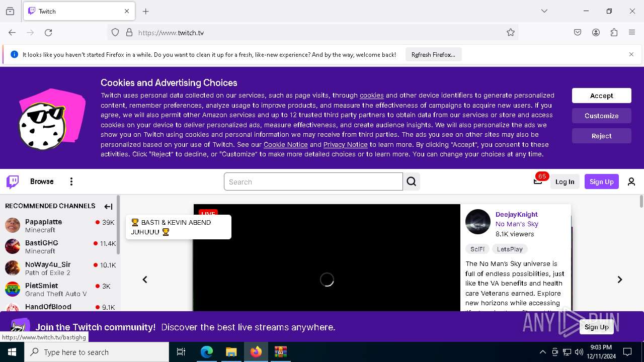Screen dimensions: 644x362
Task: Click the Windows taskbar search box
Action: pos(97,352)
